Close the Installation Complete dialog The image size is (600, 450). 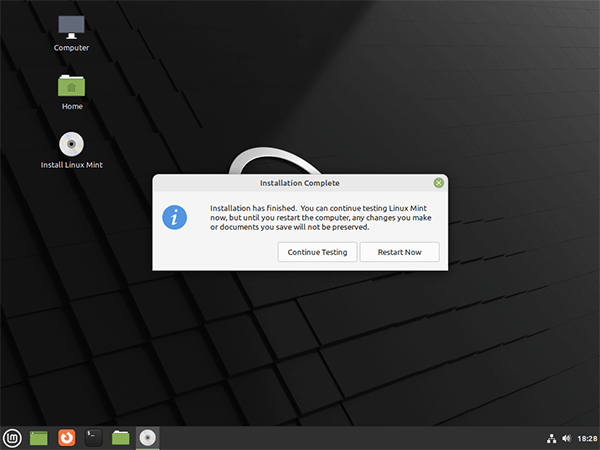[438, 183]
